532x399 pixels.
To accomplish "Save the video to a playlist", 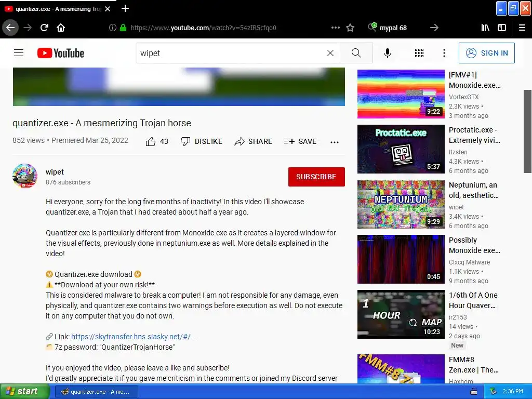I will [300, 141].
